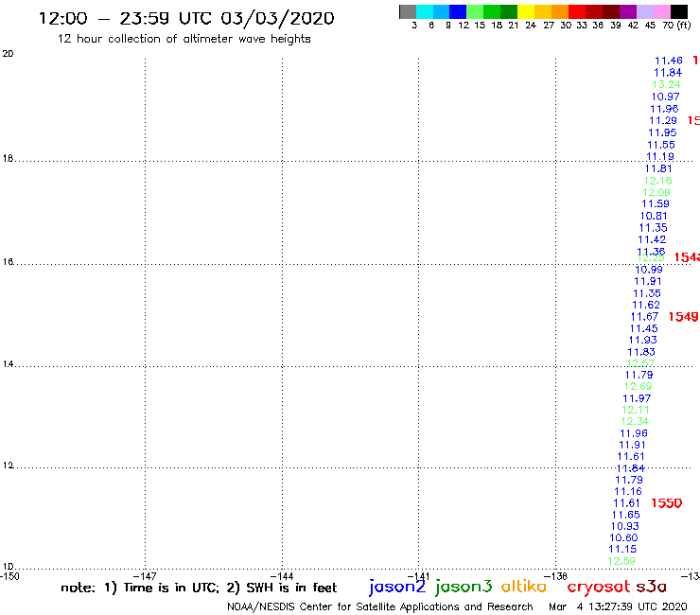
Task: Click the s3a legend label
Action: (x=652, y=587)
